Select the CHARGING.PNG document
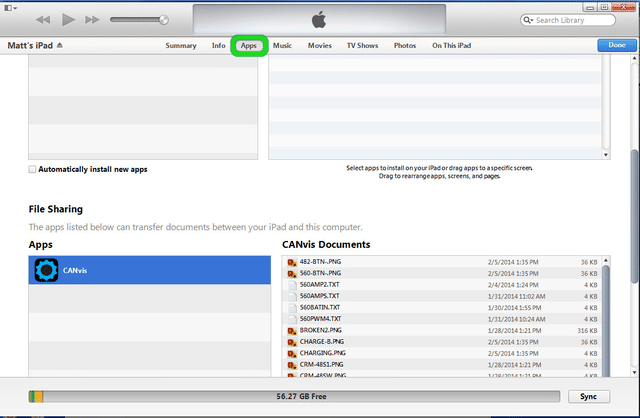The width and height of the screenshot is (640, 418). (x=443, y=353)
